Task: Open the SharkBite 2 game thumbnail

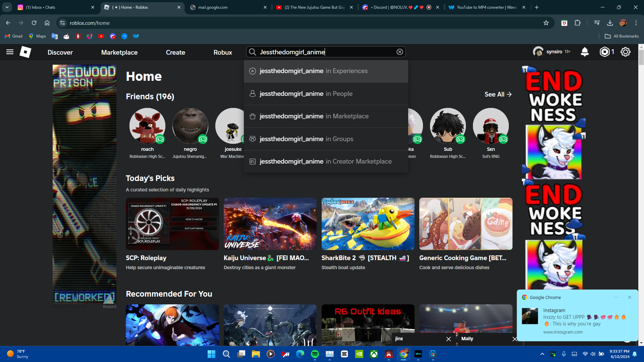Action: pos(368,224)
